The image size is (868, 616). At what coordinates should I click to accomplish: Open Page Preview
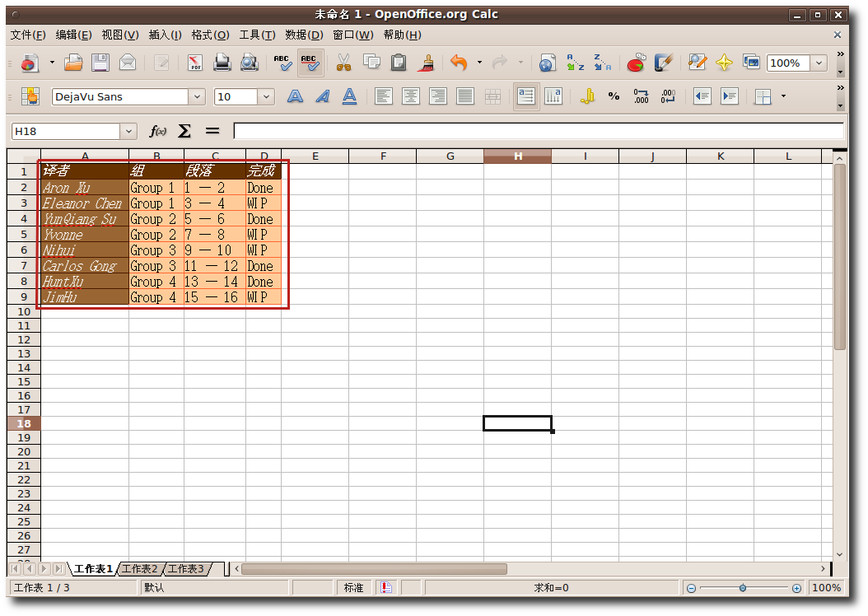pos(249,63)
